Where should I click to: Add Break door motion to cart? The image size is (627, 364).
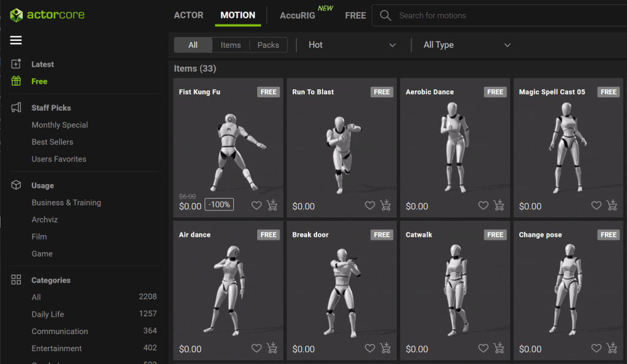tap(385, 348)
